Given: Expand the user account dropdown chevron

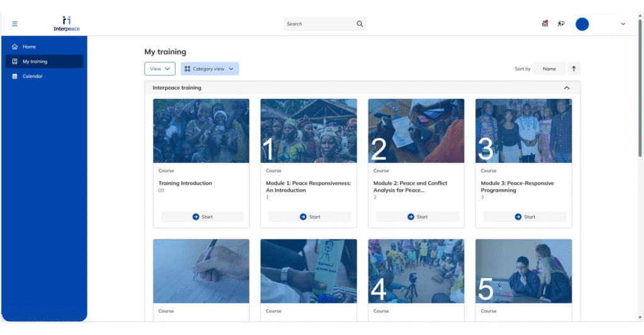Looking at the screenshot, I should 623,24.
